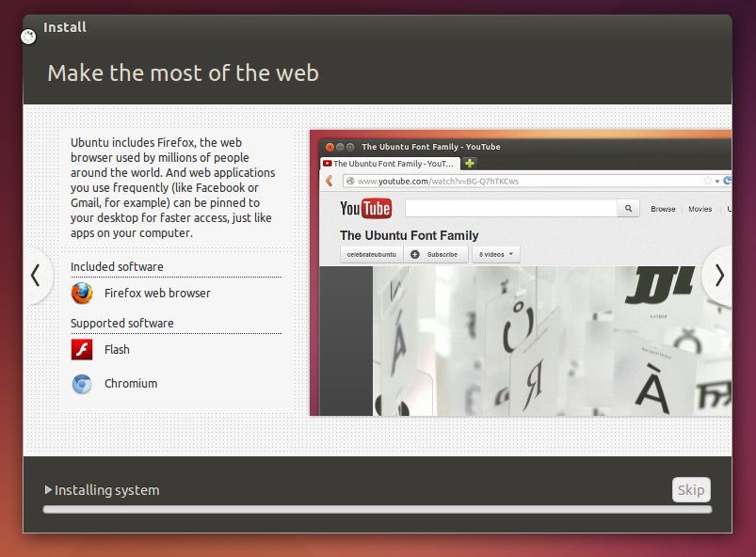This screenshot has width=756, height=557.
Task: Expand the Installing system details triangle
Action: pyautogui.click(x=48, y=489)
